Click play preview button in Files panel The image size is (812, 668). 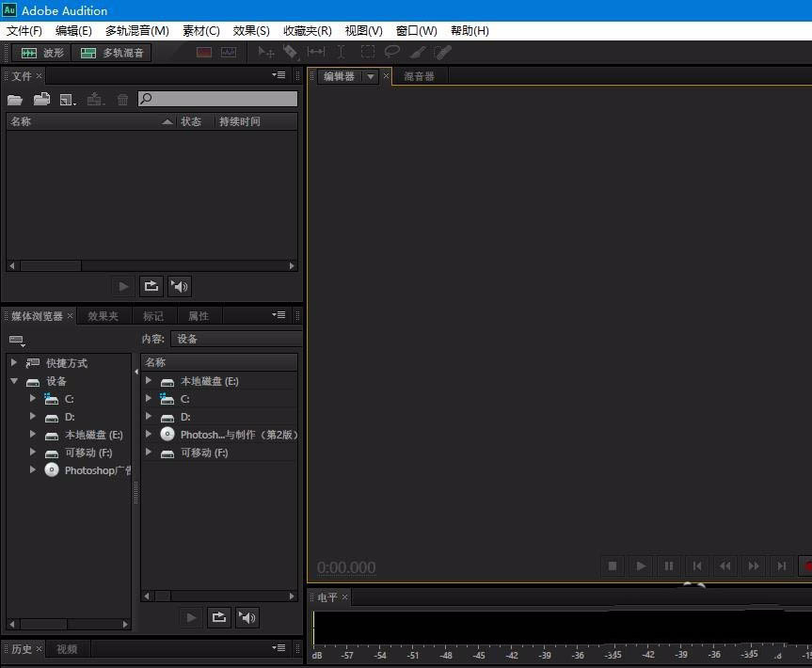coord(123,286)
